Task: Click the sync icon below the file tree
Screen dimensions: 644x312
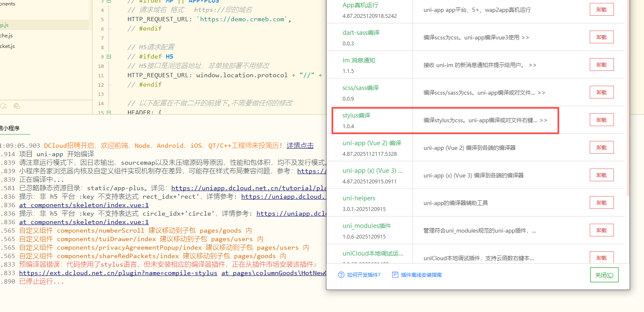Action: click(x=3, y=106)
